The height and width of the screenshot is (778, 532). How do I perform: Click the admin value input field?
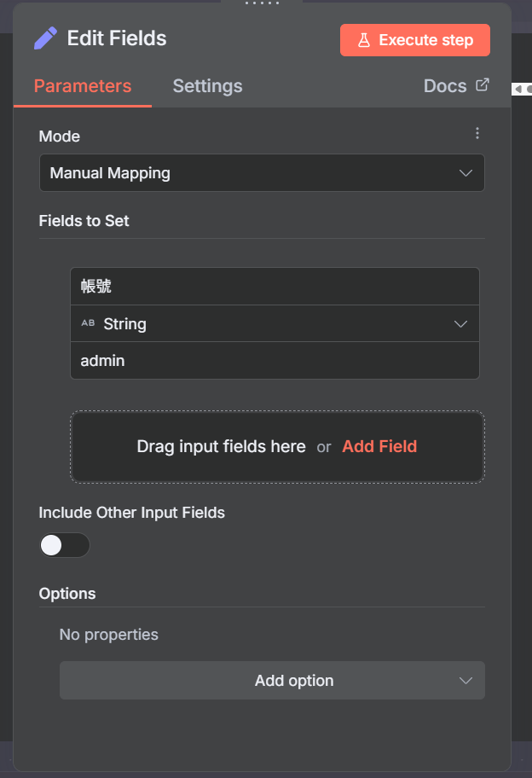pyautogui.click(x=274, y=361)
